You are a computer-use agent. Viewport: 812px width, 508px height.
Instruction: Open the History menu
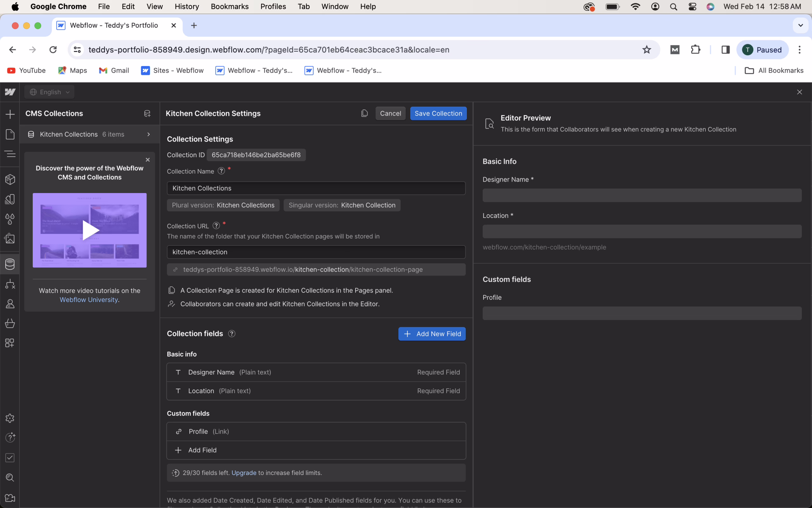[x=187, y=6]
